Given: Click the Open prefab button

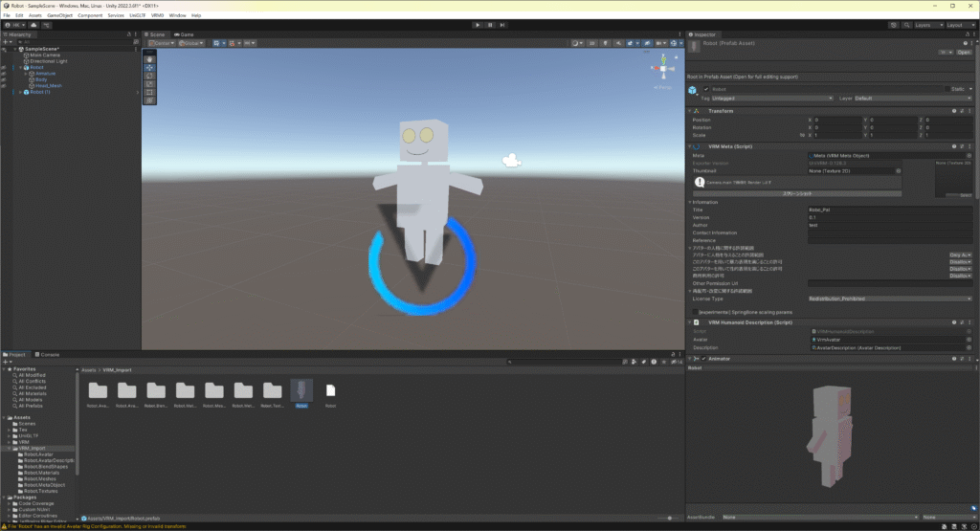Looking at the screenshot, I should (965, 53).
